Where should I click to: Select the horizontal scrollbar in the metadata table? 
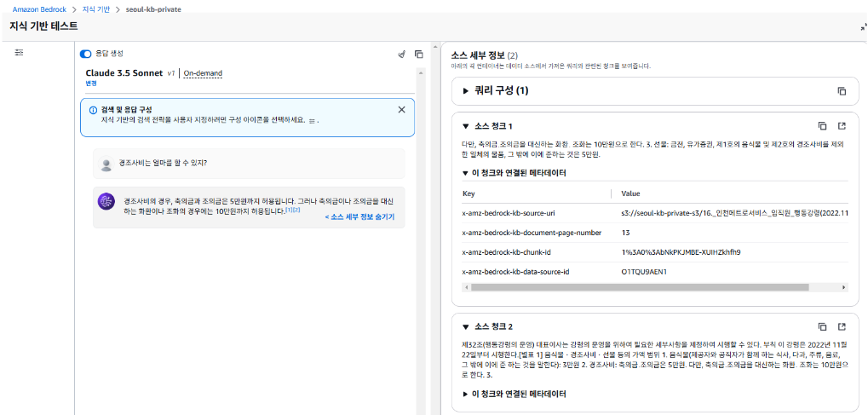pyautogui.click(x=640, y=287)
